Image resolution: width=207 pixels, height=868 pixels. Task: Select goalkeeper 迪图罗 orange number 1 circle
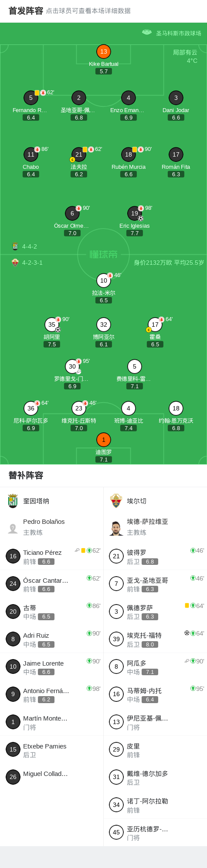103,440
